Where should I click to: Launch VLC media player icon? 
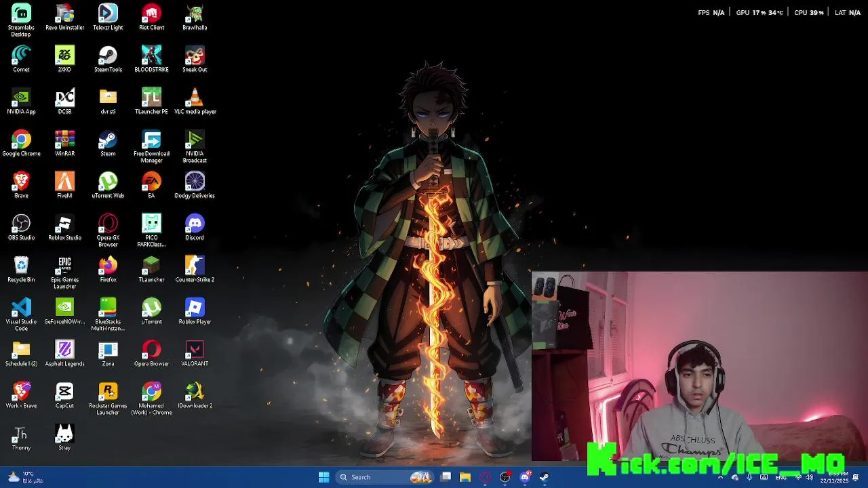[195, 102]
